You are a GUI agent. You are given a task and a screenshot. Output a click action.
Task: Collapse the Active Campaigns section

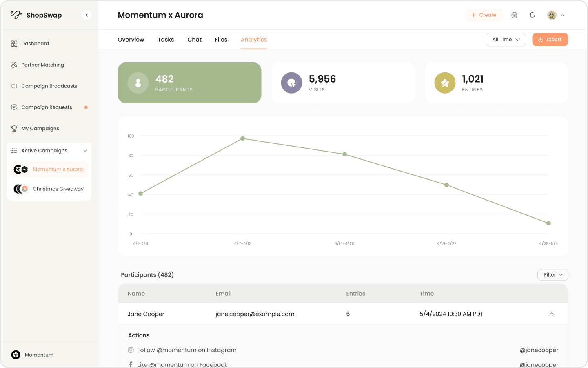point(85,151)
